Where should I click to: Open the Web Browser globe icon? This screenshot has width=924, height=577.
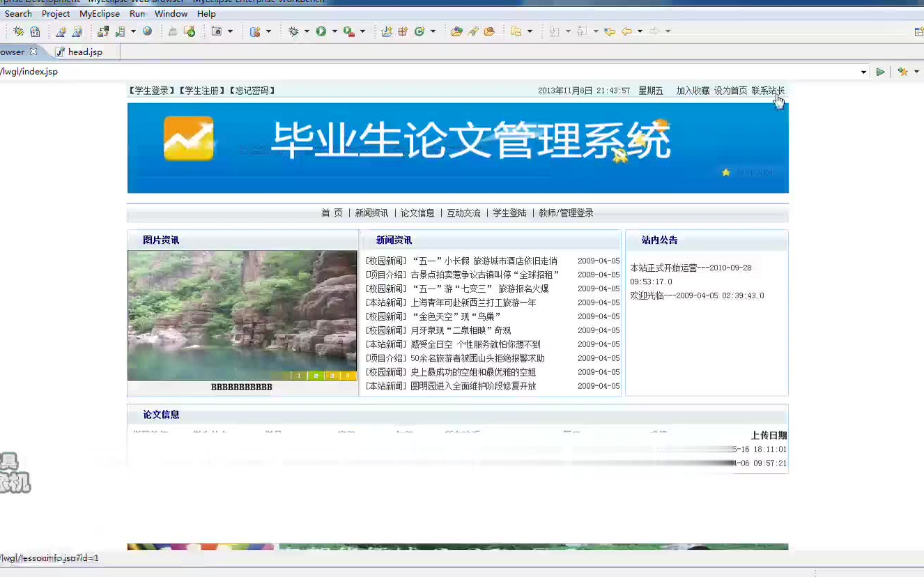[x=148, y=31]
